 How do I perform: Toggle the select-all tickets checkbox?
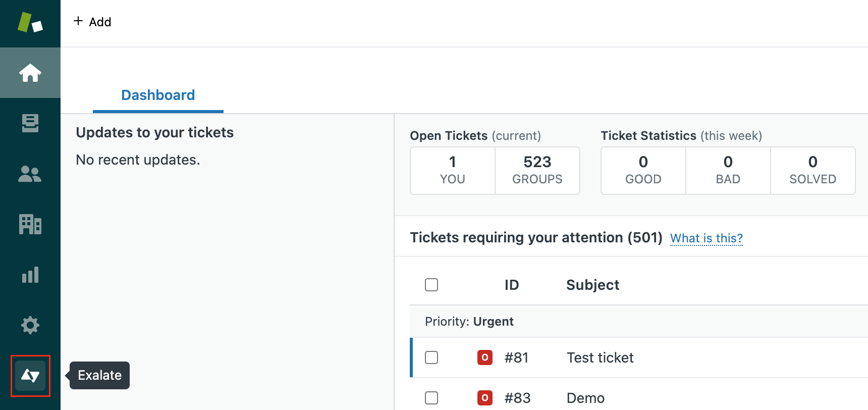pyautogui.click(x=431, y=285)
